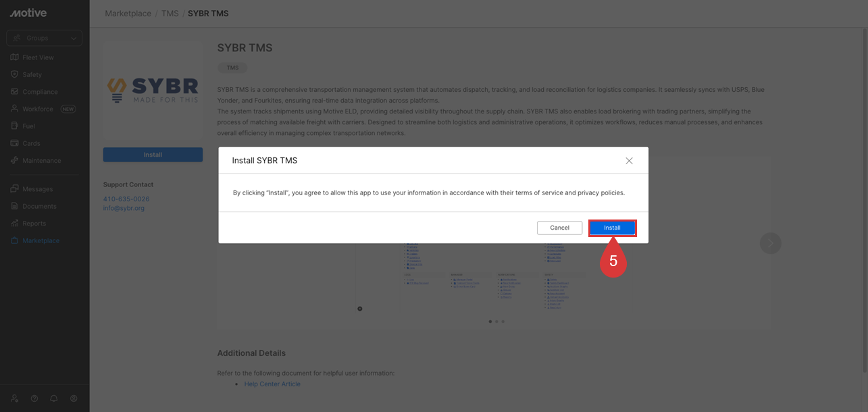Viewport: 868px width, 412px height.
Task: Select the second carousel dot
Action: (496, 321)
